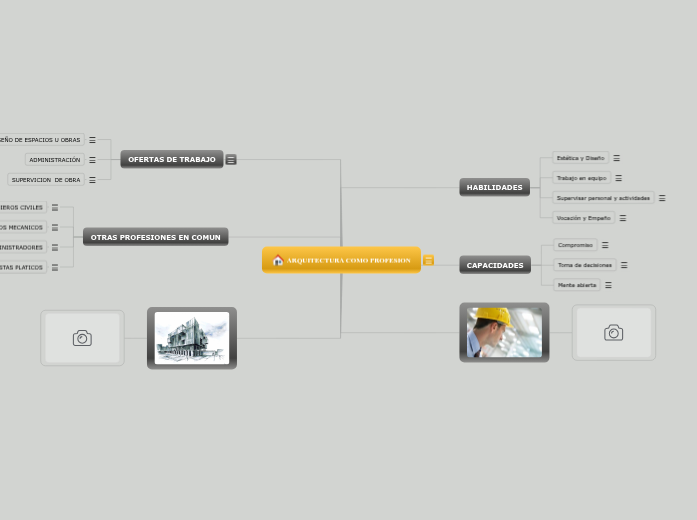Click the camera placeholder icon on the right
This screenshot has width=697, height=520.
(x=613, y=333)
